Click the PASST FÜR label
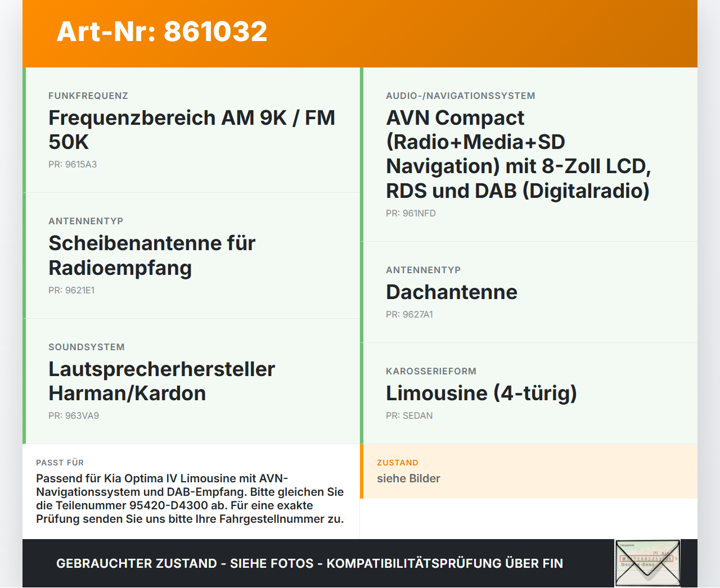 [x=60, y=463]
